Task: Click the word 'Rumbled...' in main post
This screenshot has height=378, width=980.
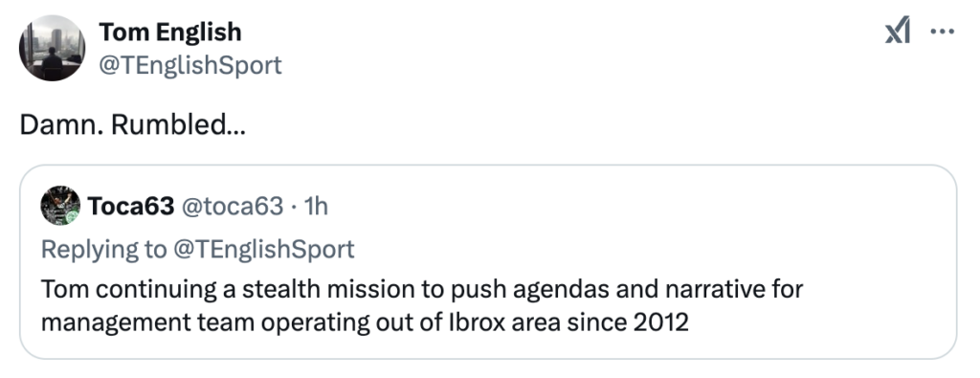Action: pyautogui.click(x=178, y=125)
